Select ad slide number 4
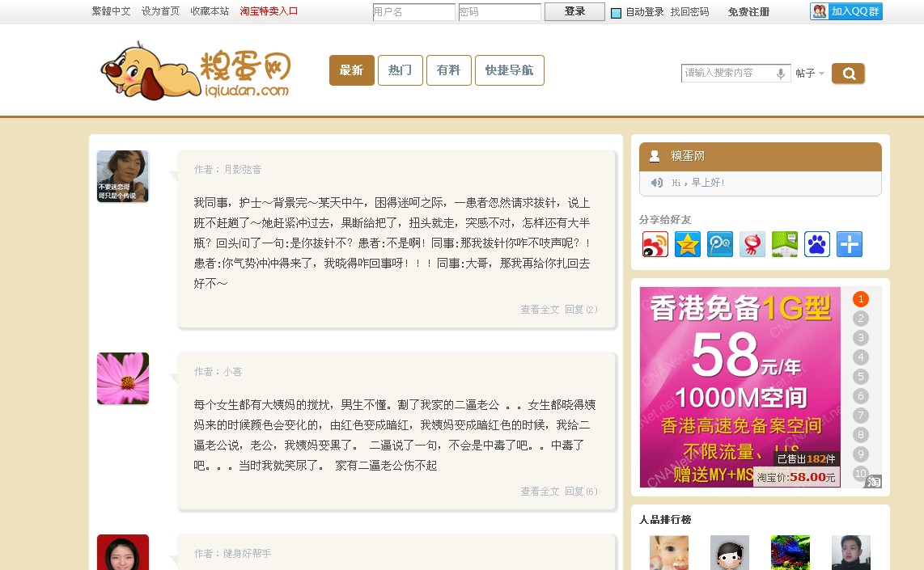 860,357
